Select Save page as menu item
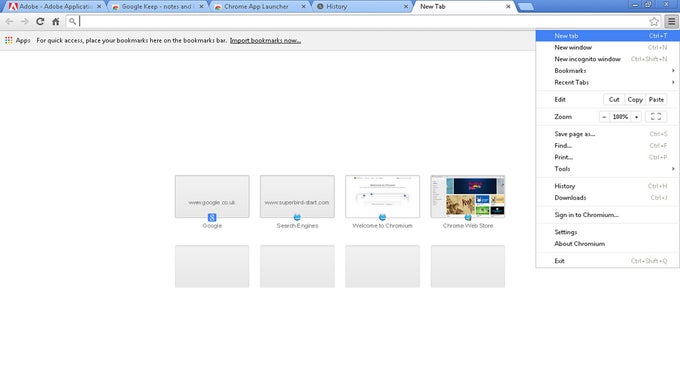 pyautogui.click(x=607, y=134)
